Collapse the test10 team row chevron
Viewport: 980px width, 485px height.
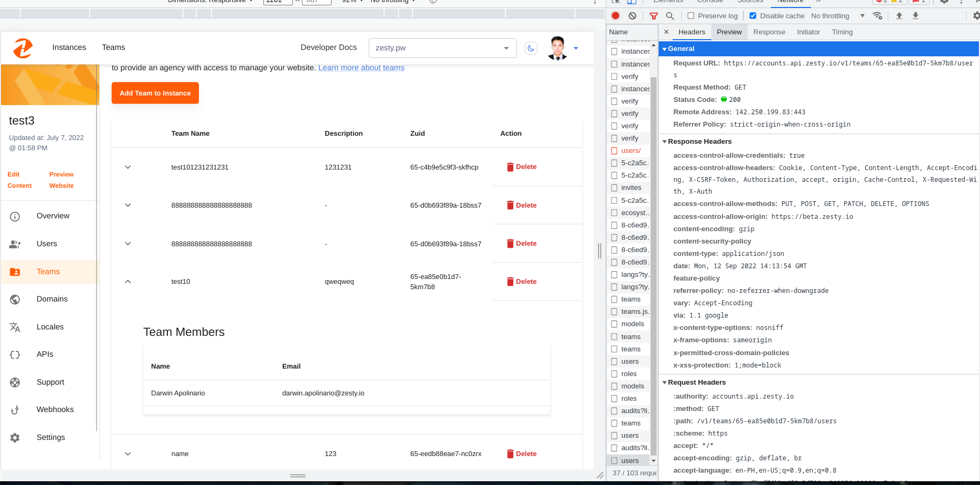click(128, 281)
